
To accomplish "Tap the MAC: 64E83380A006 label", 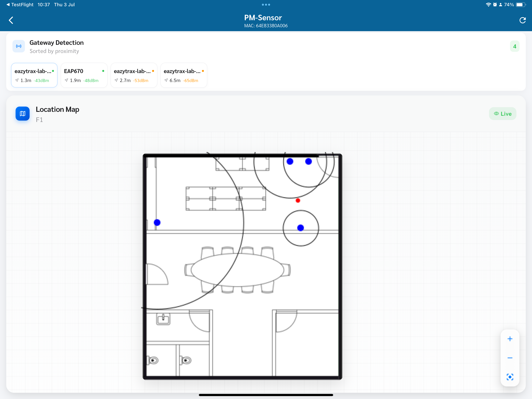I will [266, 26].
